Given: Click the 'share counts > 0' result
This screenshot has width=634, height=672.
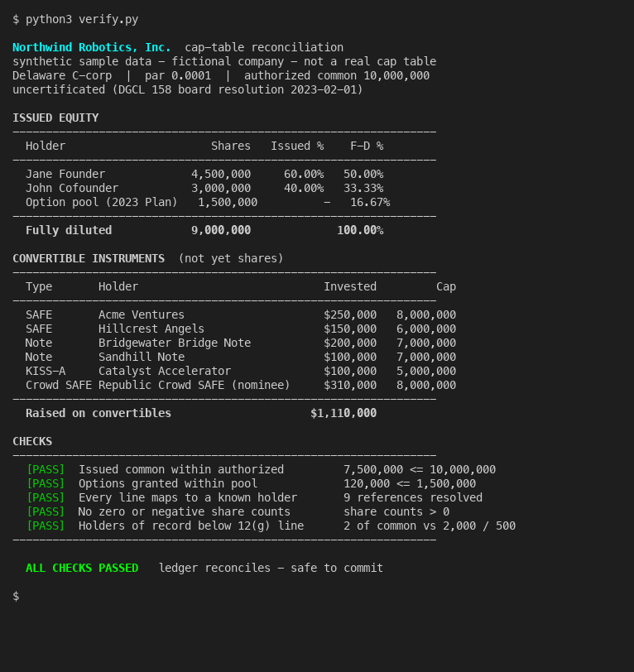Looking at the screenshot, I should 396,511.
